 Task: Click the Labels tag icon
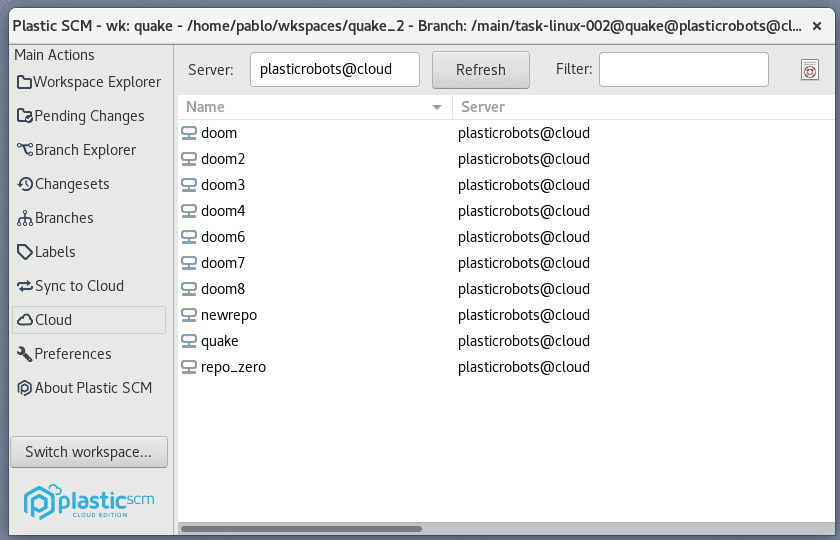25,252
